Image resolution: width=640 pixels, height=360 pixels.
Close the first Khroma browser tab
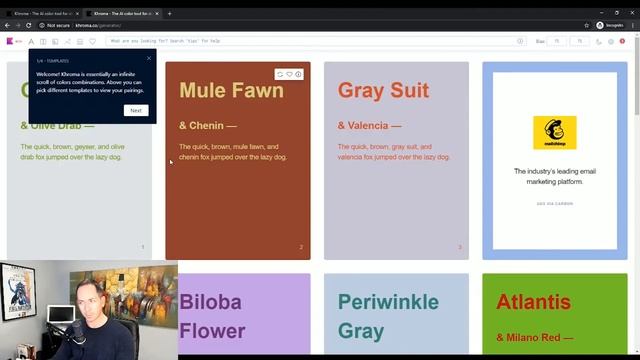pos(77,13)
